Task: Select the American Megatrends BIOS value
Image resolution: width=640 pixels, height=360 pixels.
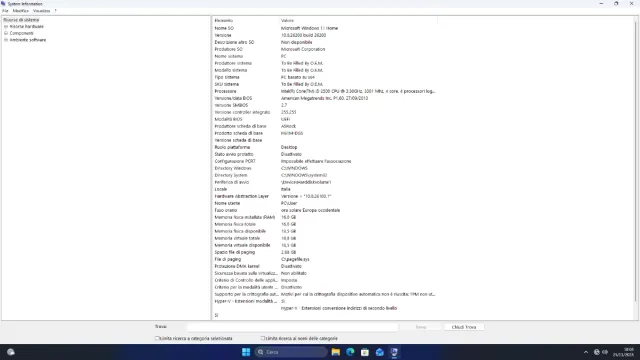Action: point(324,98)
